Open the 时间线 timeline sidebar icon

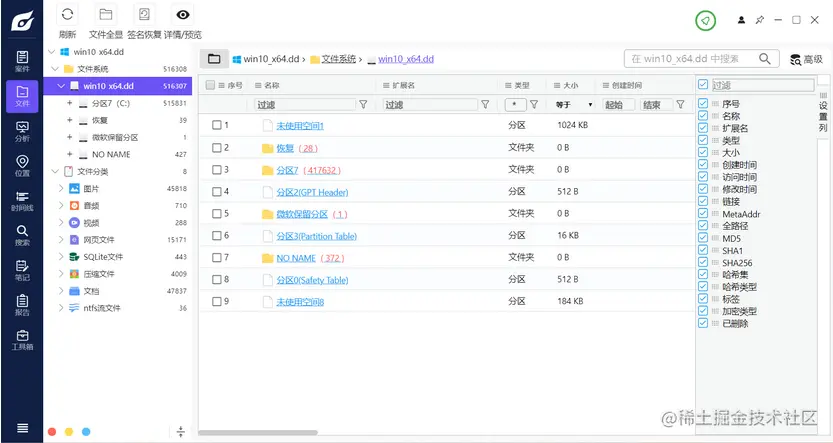pyautogui.click(x=22, y=201)
